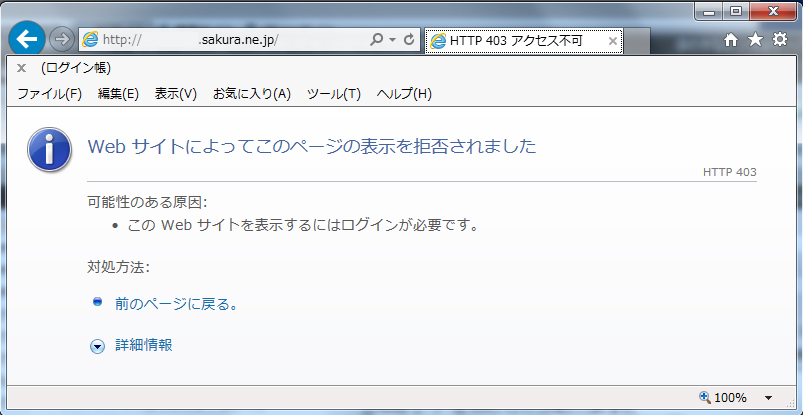Click the 前のページに戻る link
Screen dimensions: 803x415
(x=176, y=303)
